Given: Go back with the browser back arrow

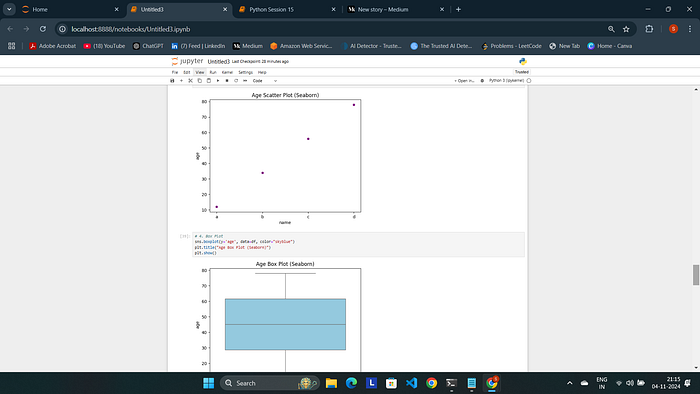Looking at the screenshot, I should tap(10, 29).
